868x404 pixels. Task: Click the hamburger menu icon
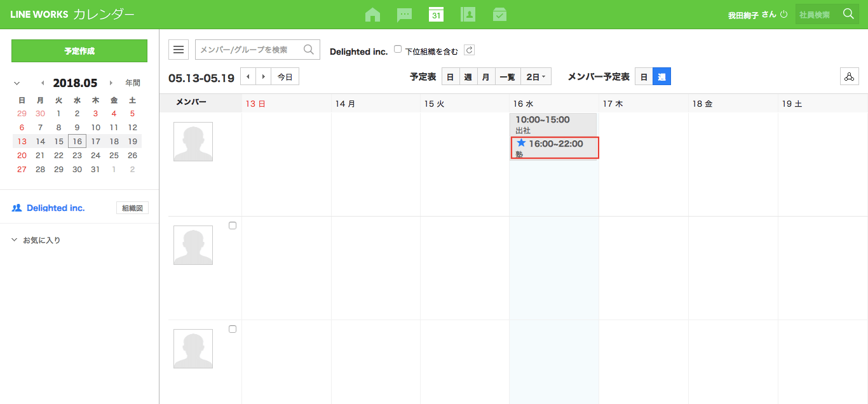[179, 50]
